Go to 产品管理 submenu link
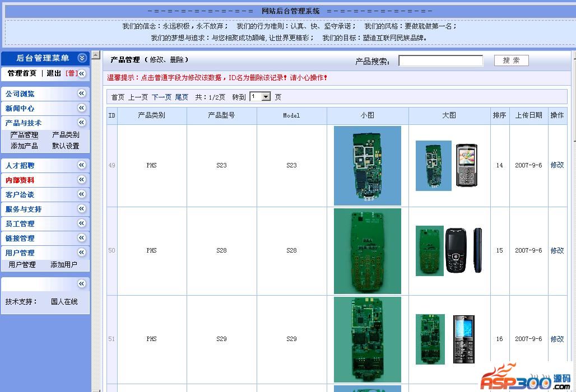The height and width of the screenshot is (392, 576). [24, 135]
